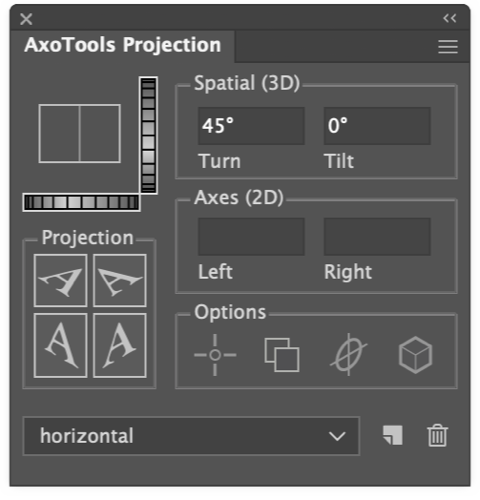This screenshot has height=500, width=480.
Task: Click the crosshair reference point option
Action: 215,355
